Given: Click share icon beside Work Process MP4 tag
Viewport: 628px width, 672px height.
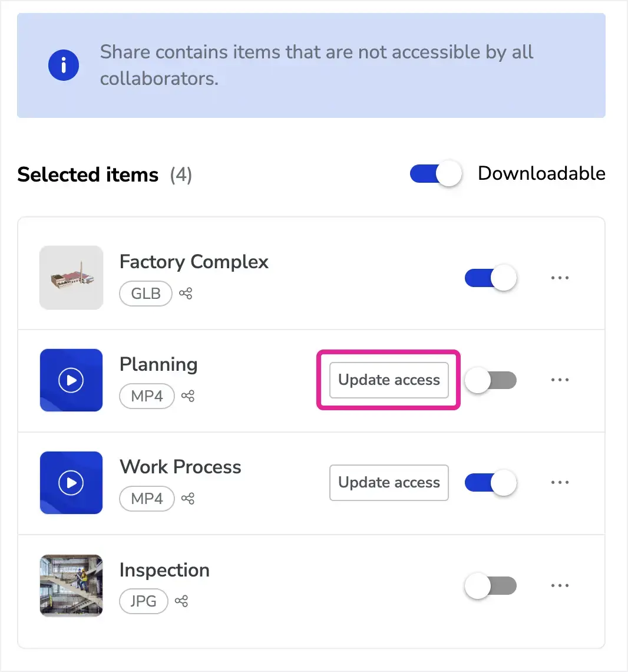Looking at the screenshot, I should (188, 499).
